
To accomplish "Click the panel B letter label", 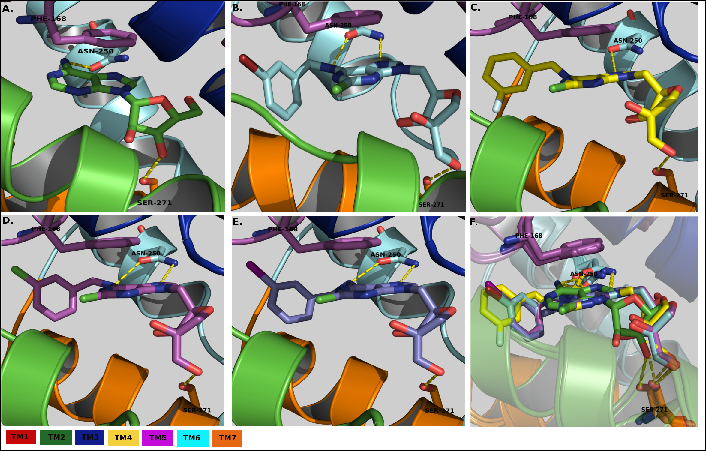I will pyautogui.click(x=238, y=8).
